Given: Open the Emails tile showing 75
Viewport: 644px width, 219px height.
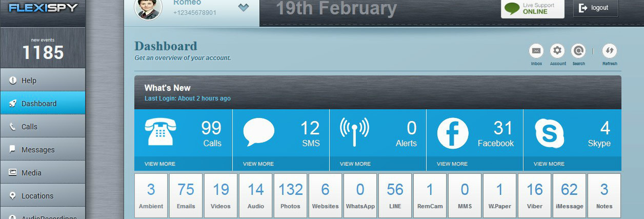Looking at the screenshot, I should click(186, 195).
